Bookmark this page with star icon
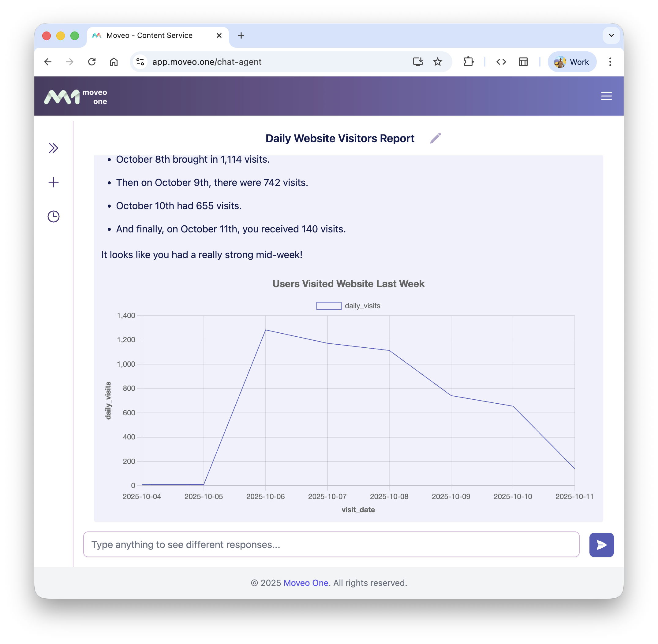 [437, 62]
